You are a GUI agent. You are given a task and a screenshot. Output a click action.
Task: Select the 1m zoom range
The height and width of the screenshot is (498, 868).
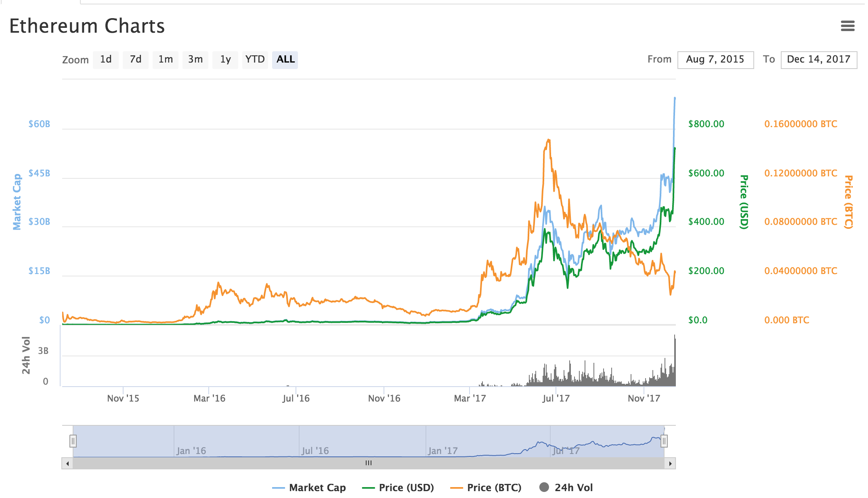(166, 60)
